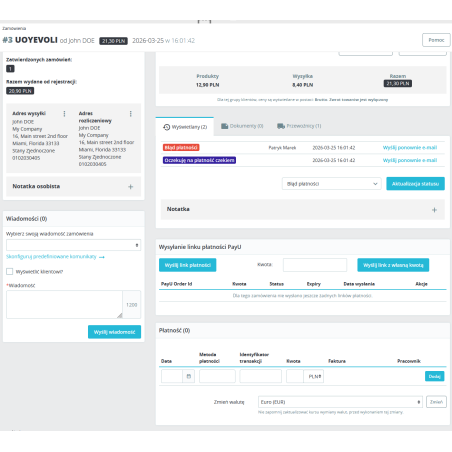The height and width of the screenshot is (452, 452).
Task: Click Dodaj payment button
Action: (x=435, y=376)
